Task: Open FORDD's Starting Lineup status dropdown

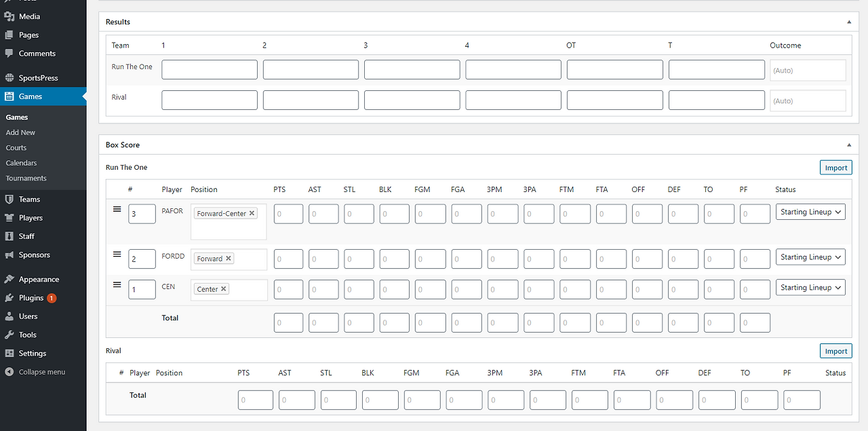Action: [x=810, y=257]
